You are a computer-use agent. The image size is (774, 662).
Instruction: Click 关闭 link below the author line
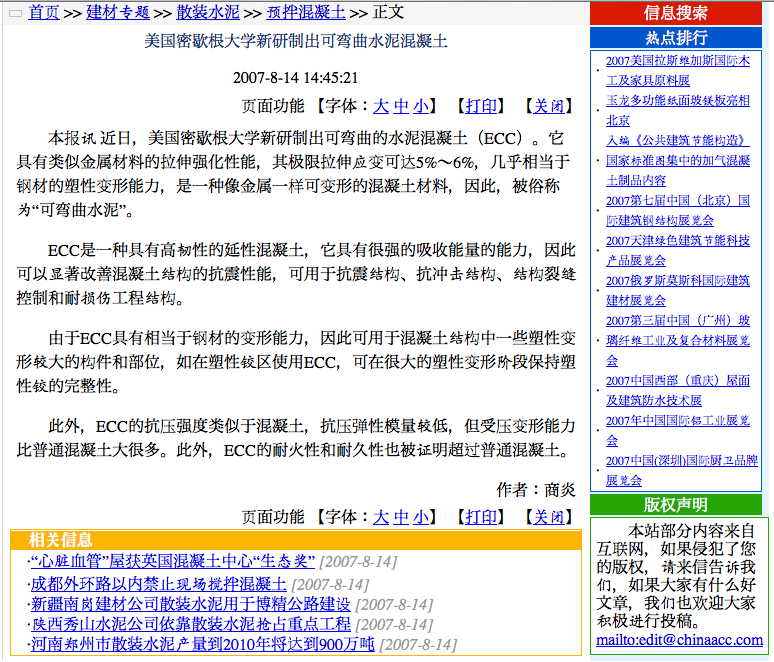click(x=548, y=517)
